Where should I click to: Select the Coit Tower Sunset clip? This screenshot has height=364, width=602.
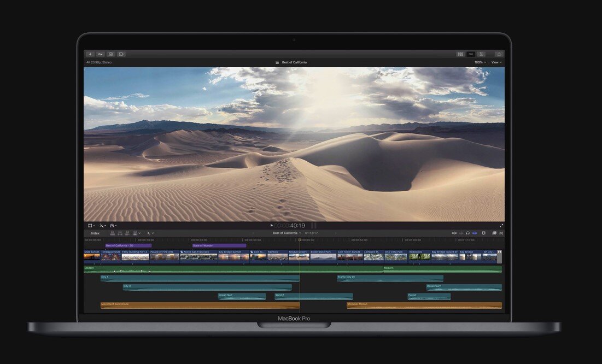click(x=350, y=256)
